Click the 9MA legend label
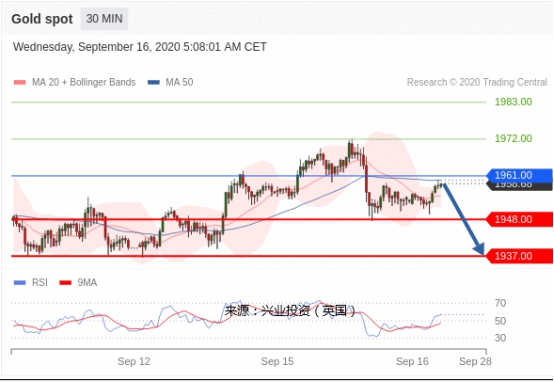Viewport: 554px width, 382px height. [x=87, y=283]
